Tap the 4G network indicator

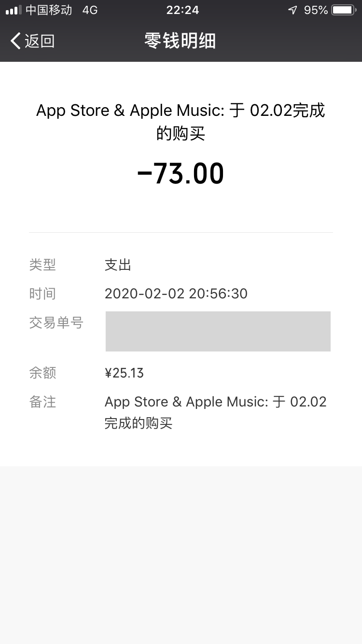point(90,10)
